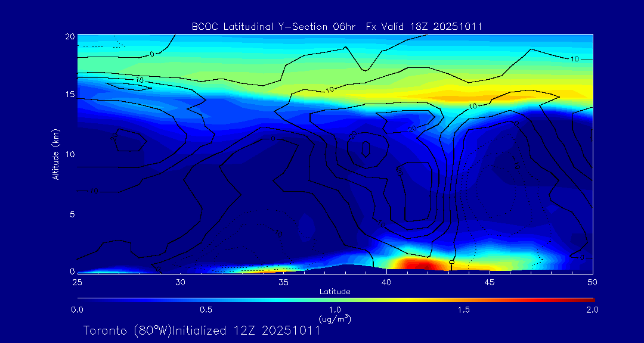The image size is (644, 343).
Task: Click the 1.0 label under the color bar
Action: click(335, 310)
